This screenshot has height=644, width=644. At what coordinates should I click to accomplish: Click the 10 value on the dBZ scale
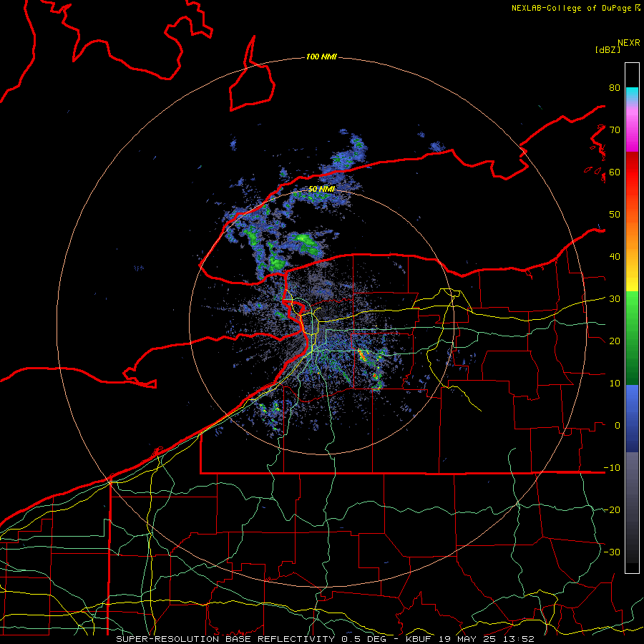[x=615, y=384]
